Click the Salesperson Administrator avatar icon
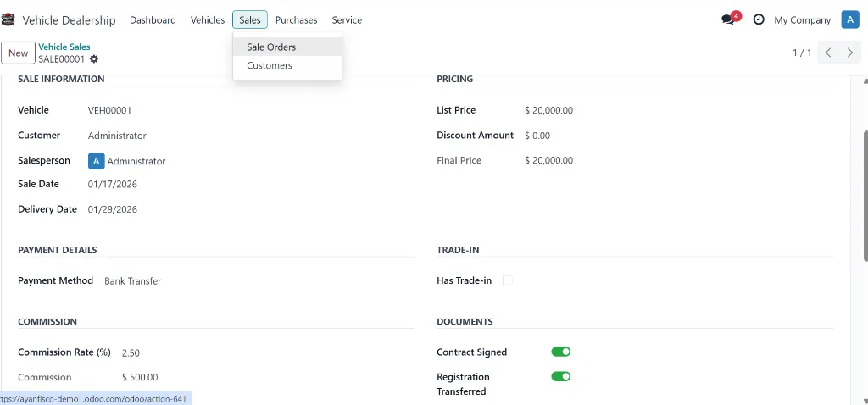Viewport: 868px width, 405px height. (x=97, y=161)
